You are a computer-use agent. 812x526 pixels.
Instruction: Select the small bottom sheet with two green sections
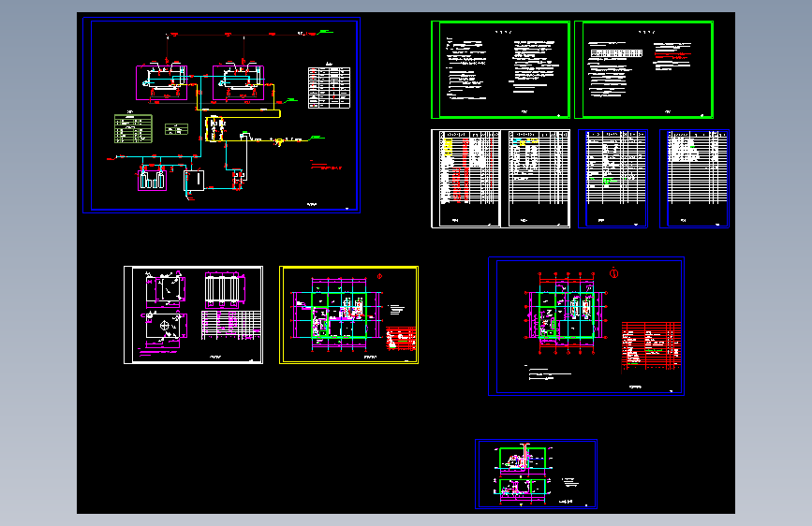pyautogui.click(x=536, y=475)
